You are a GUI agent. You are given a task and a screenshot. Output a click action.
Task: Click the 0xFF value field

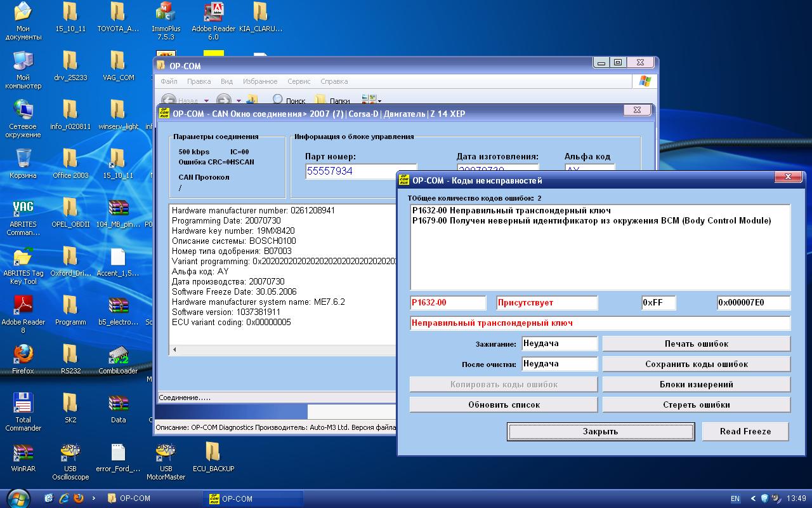point(658,303)
